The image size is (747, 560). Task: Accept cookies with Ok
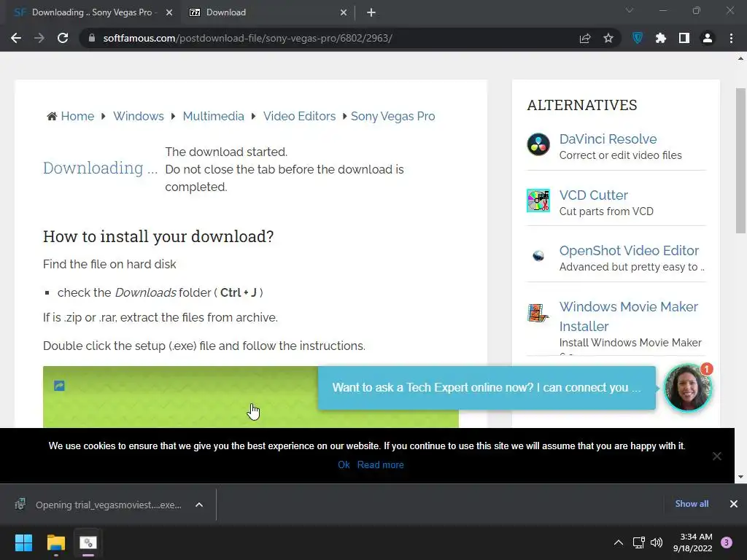[344, 464]
